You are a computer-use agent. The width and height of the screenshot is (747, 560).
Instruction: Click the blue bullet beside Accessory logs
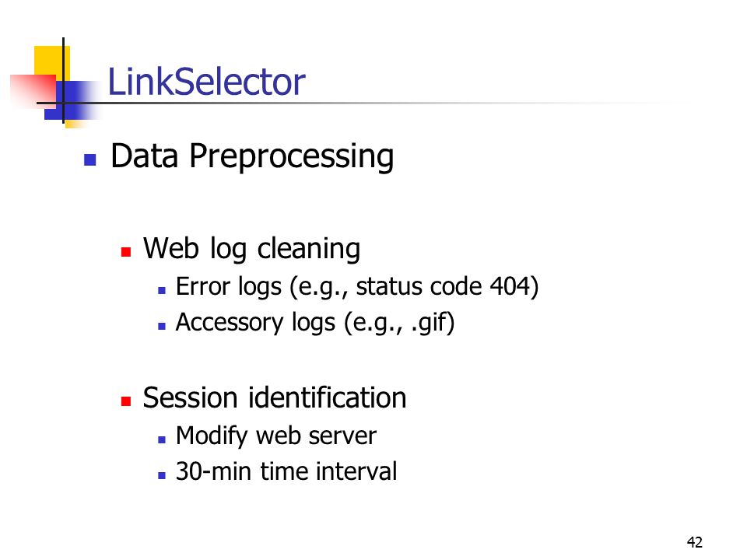click(162, 326)
